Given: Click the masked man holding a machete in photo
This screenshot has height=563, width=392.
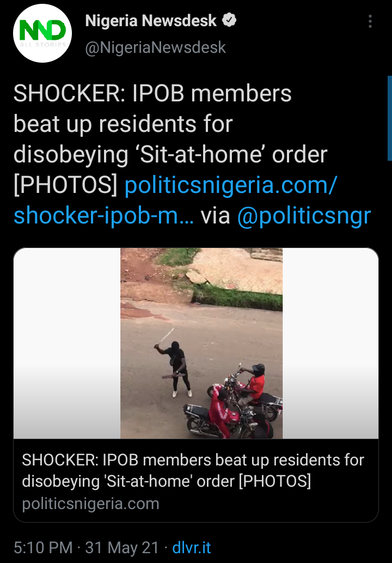Looking at the screenshot, I should coord(174,364).
